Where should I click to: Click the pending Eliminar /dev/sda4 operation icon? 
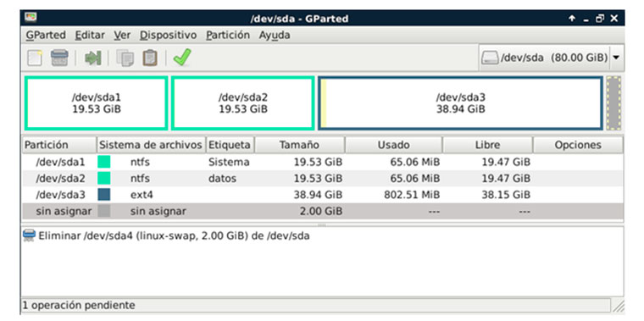[29, 235]
